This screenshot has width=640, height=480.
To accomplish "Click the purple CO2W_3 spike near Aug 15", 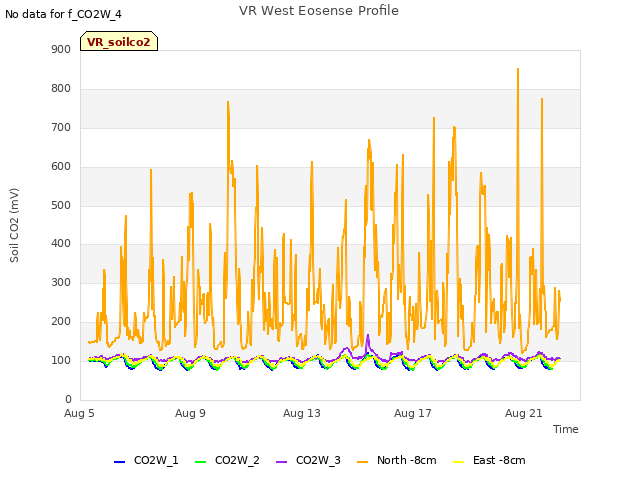I will 368,336.
